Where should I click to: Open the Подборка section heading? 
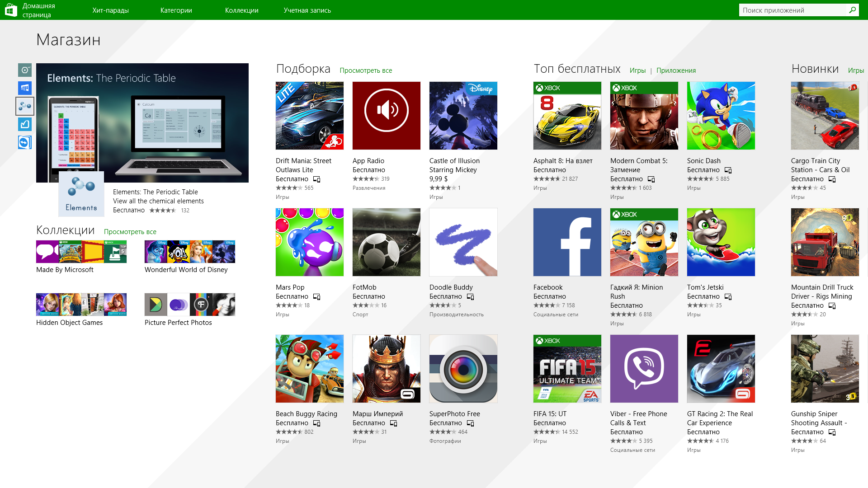[x=303, y=69]
